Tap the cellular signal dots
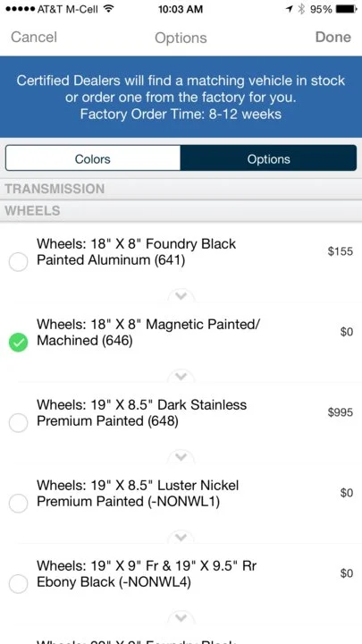This screenshot has width=362, height=644. 21,9
